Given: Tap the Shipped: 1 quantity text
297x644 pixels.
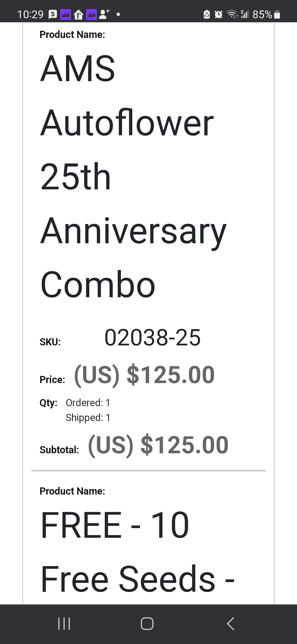Looking at the screenshot, I should pos(88,418).
